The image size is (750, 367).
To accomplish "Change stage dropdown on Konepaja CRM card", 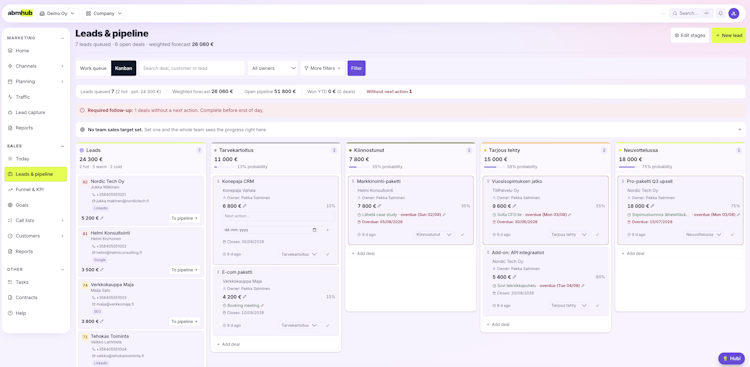I will pos(299,255).
